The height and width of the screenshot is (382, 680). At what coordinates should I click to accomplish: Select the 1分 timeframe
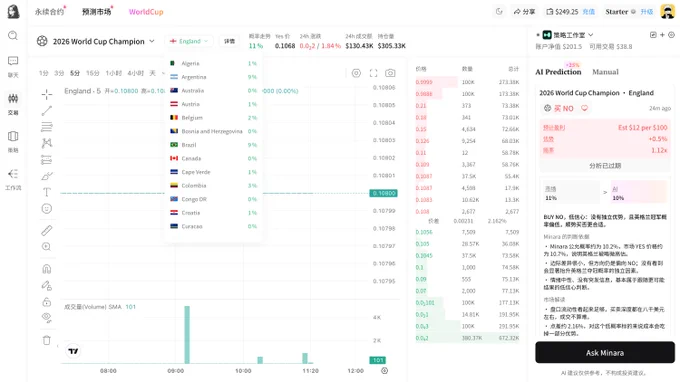[43, 73]
